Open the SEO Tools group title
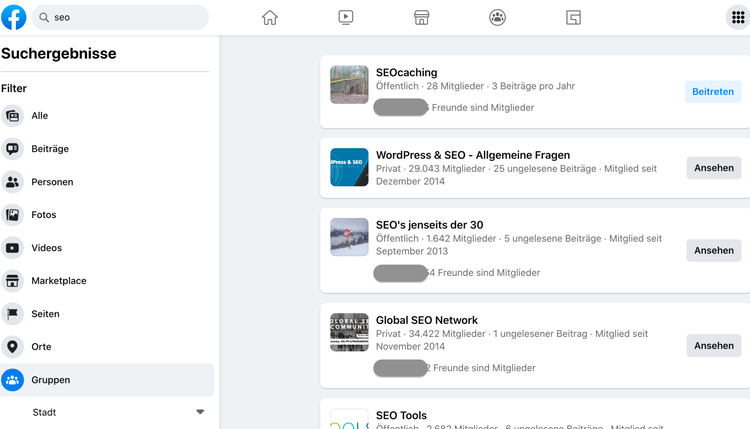Screen dimensions: 750x429 pos(401,415)
